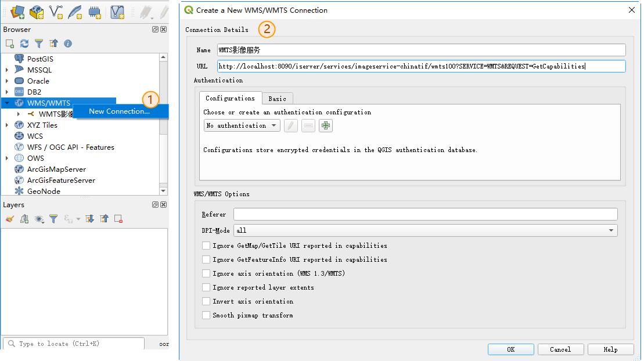Switch to the Basic authentication tab
Image resolution: width=644 pixels, height=361 pixels.
tap(277, 99)
